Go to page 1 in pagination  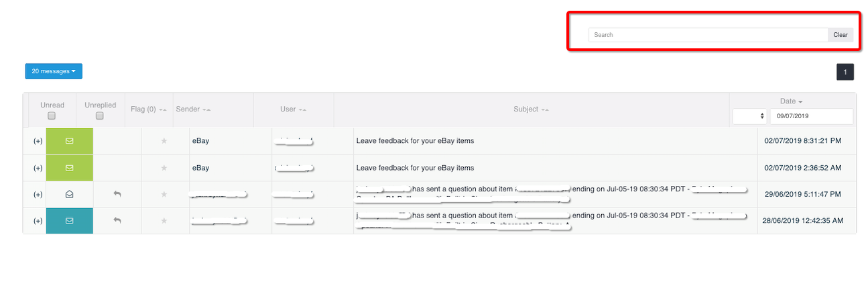(x=845, y=72)
